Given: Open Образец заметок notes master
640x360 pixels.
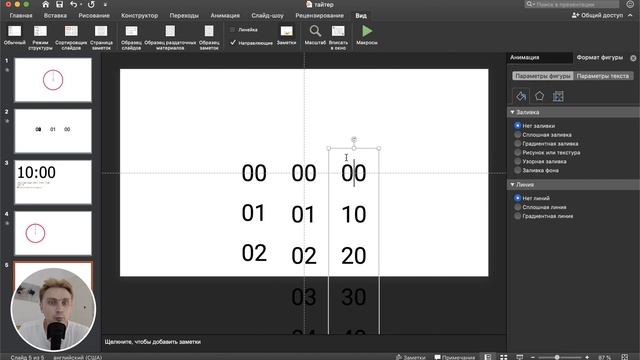Looking at the screenshot, I should [209, 38].
